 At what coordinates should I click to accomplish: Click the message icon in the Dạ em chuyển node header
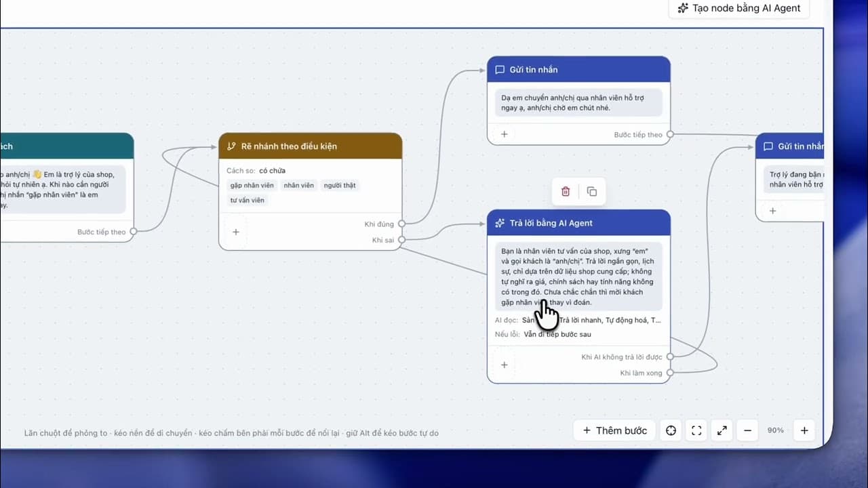(x=500, y=70)
